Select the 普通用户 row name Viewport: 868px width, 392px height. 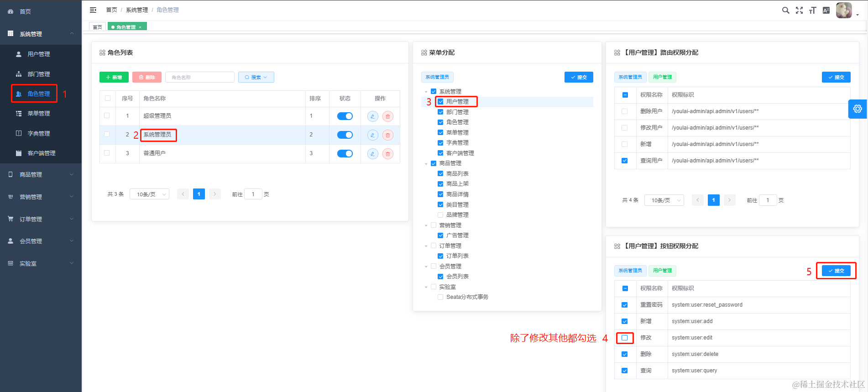(x=154, y=153)
